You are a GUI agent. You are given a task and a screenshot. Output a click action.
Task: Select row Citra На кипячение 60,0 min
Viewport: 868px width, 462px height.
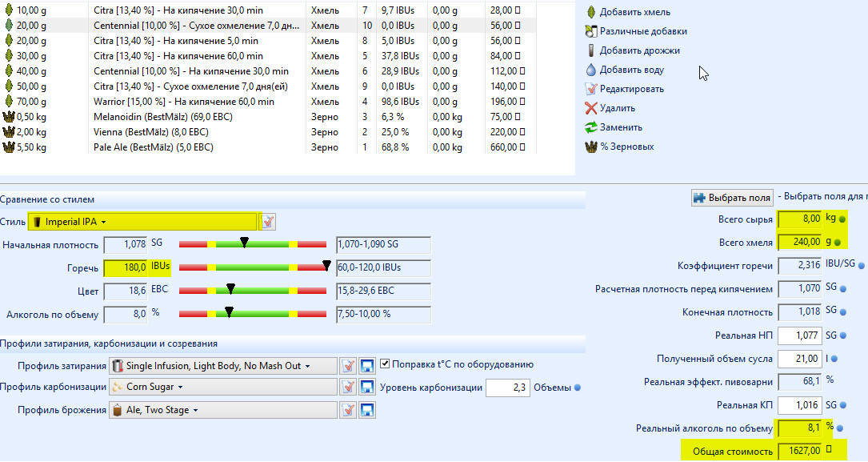[x=268, y=56]
